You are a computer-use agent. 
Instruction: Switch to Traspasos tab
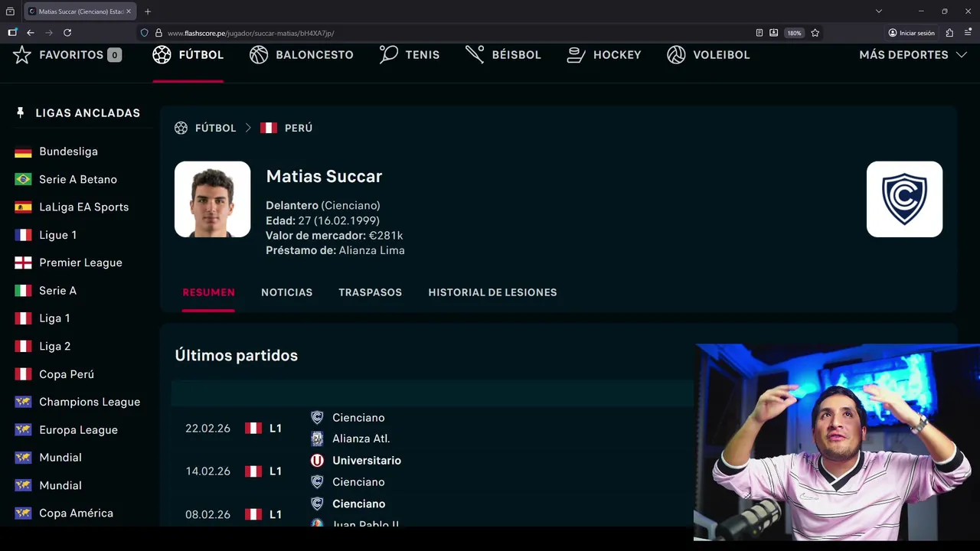coord(370,292)
